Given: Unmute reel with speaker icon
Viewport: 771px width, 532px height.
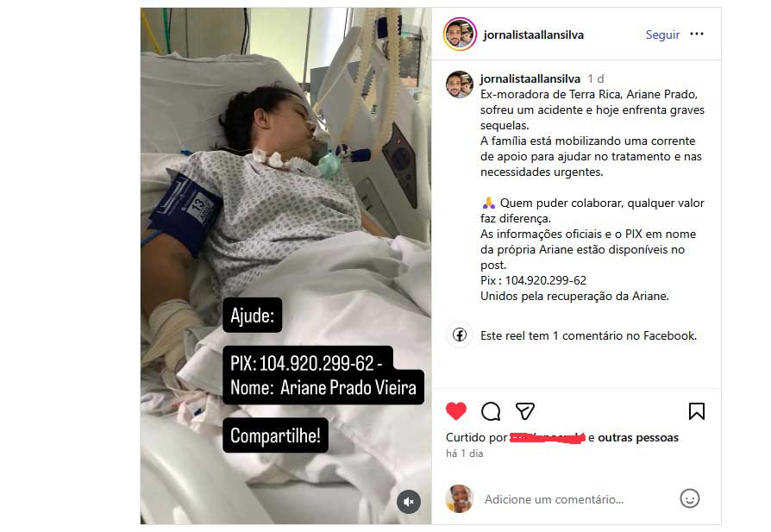Looking at the screenshot, I should pos(409,502).
